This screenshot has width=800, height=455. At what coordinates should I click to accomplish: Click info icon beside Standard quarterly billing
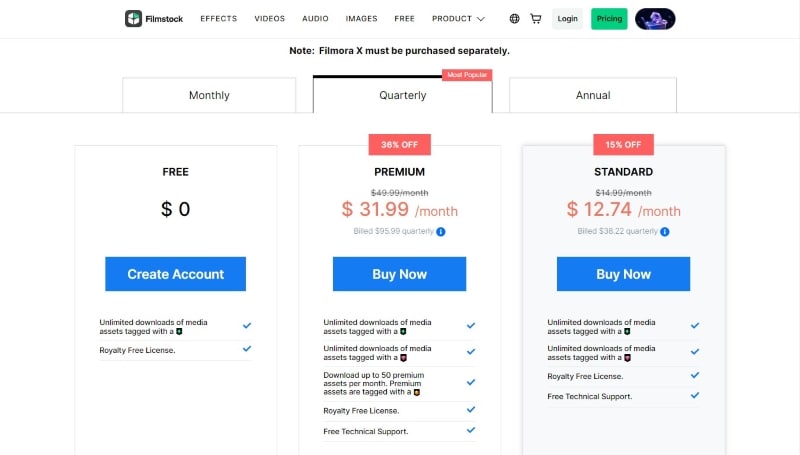click(665, 232)
